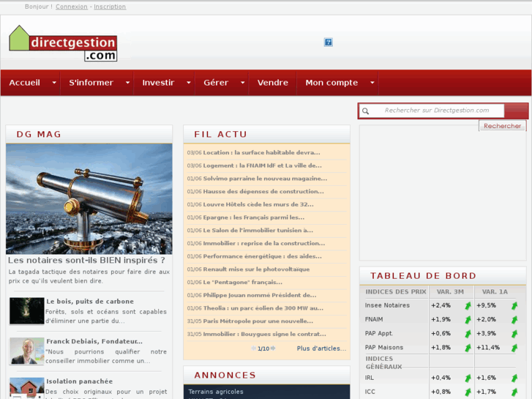Click green arrow for PAP Maisons 3M

[x=468, y=348]
